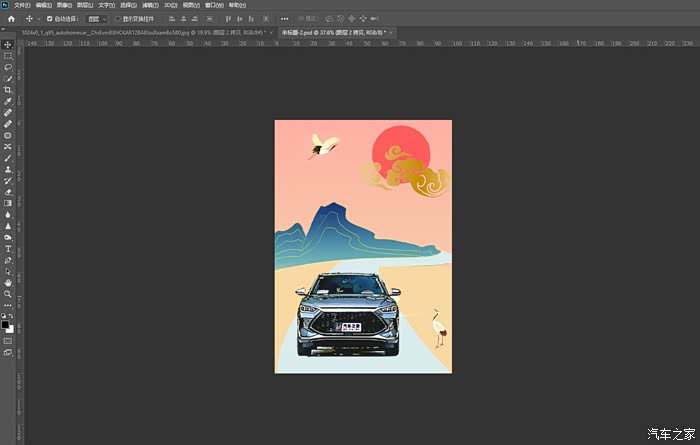700x445 pixels.
Task: Select the Hand tool
Action: [8, 283]
